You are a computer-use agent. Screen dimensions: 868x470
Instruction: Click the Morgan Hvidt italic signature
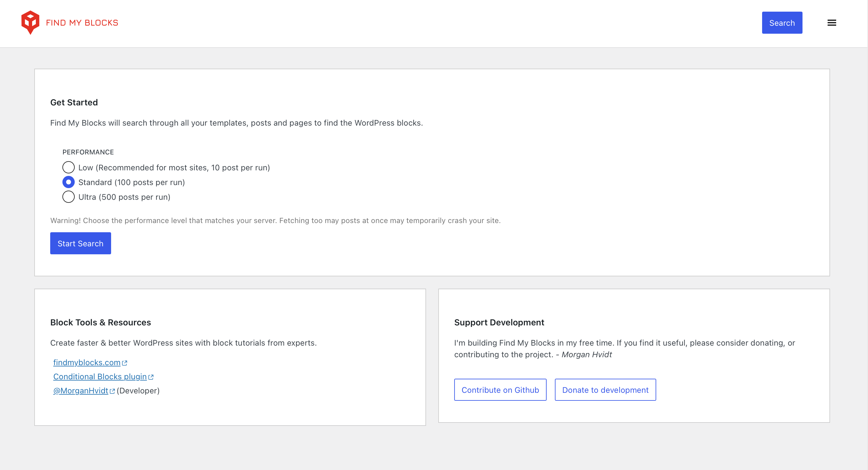point(586,354)
